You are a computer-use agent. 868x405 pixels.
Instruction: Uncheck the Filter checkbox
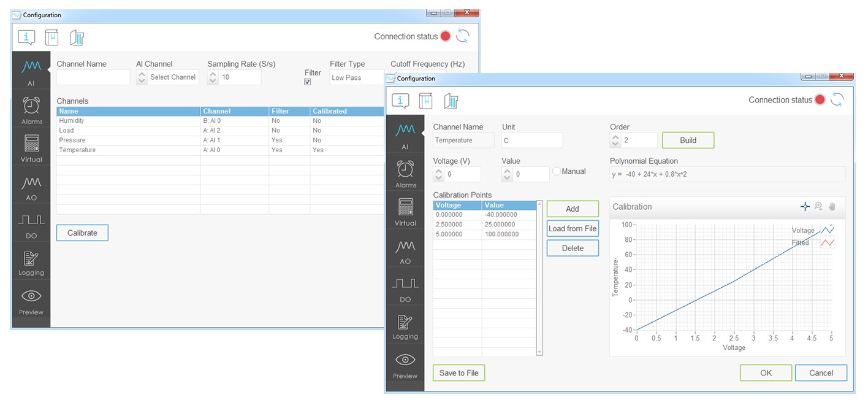(308, 82)
